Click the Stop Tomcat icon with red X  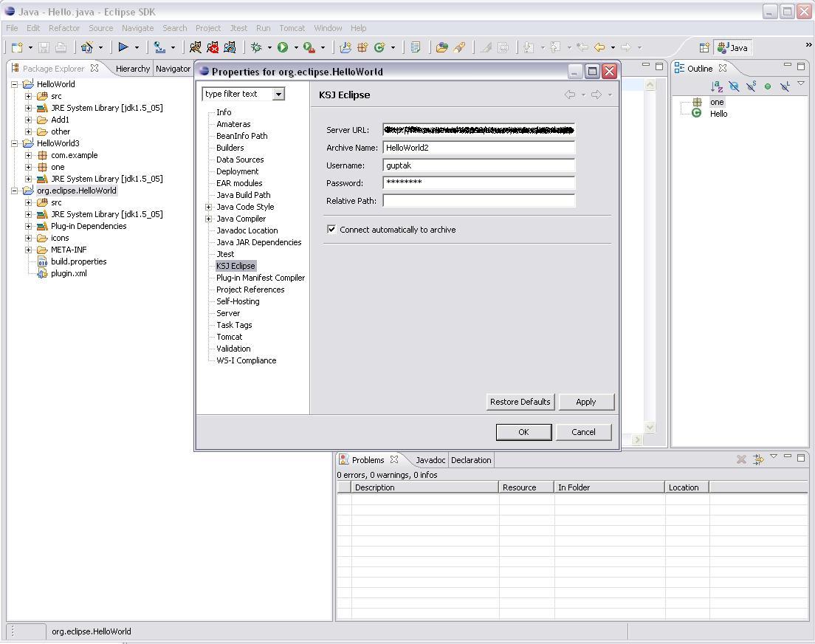[x=213, y=47]
